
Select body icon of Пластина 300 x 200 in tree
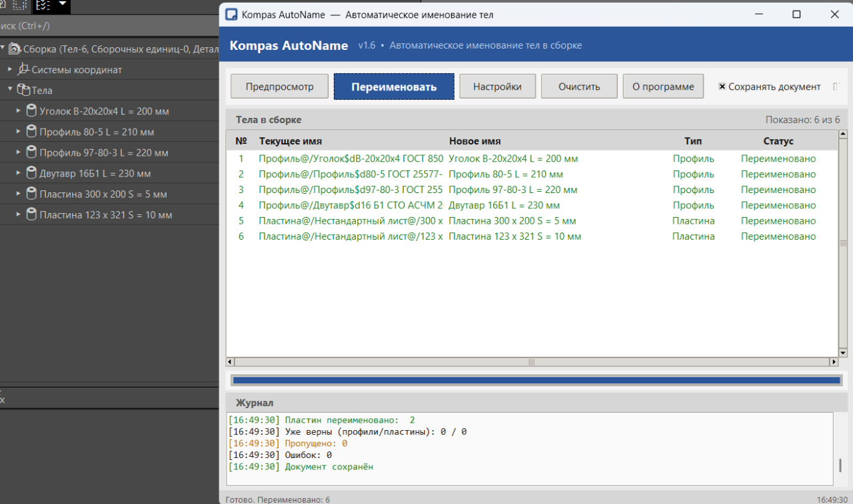[31, 194]
